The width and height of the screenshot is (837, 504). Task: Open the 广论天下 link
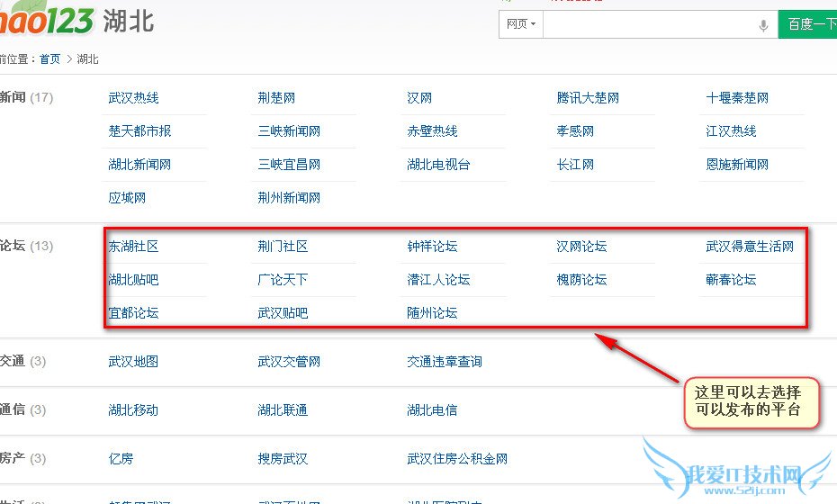283,280
